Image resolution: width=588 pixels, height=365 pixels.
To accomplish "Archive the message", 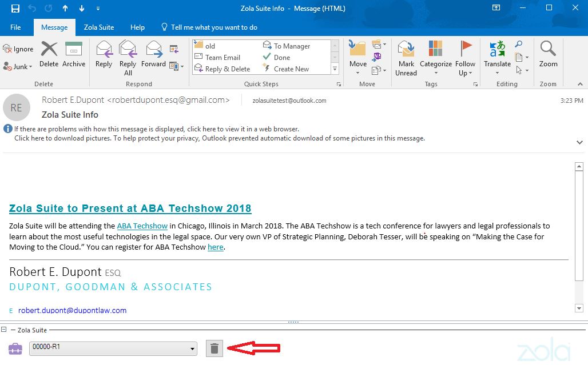I will (73, 55).
